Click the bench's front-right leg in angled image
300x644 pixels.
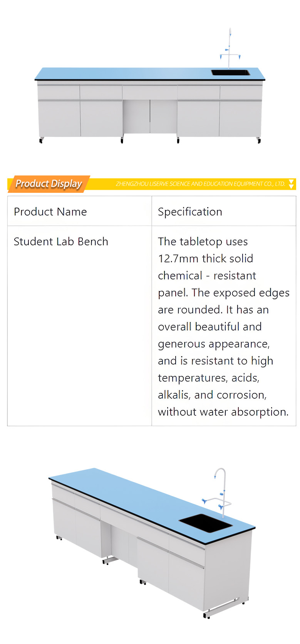click(206, 614)
